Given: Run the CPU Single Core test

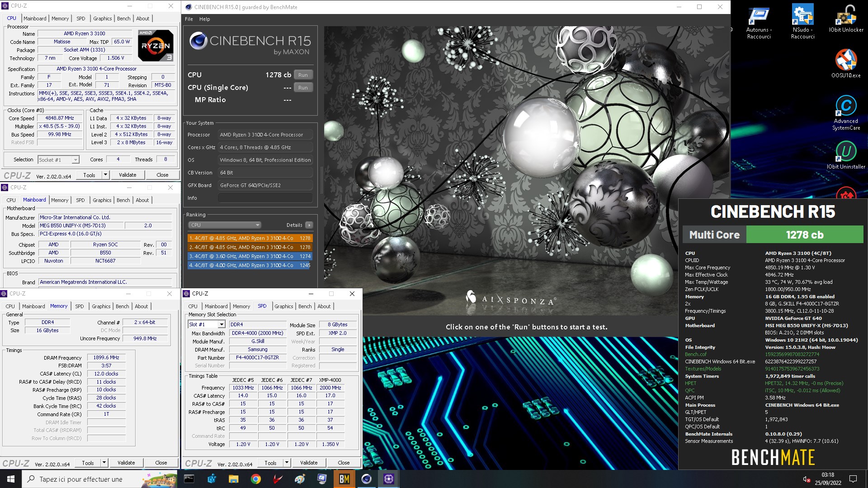Looking at the screenshot, I should coord(303,88).
